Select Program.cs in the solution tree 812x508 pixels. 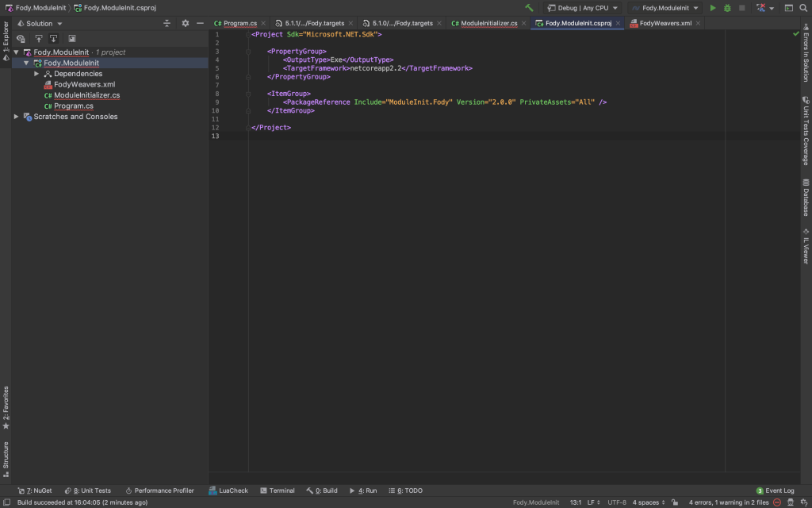[x=74, y=106]
